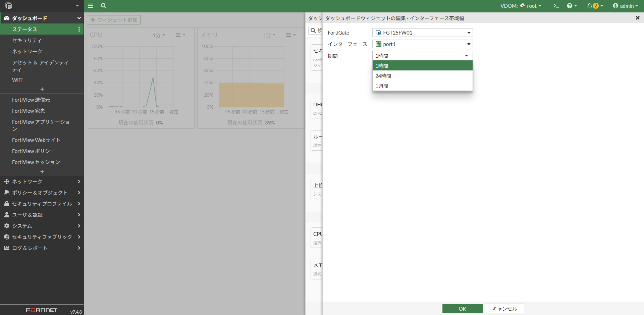
Task: Click the FortiGate logo icon at top left
Action: tap(9, 6)
